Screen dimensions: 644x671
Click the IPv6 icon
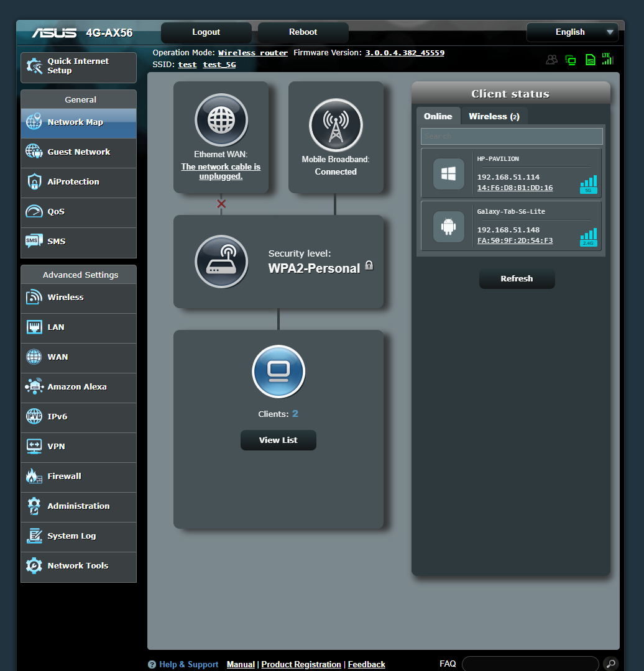(x=34, y=416)
